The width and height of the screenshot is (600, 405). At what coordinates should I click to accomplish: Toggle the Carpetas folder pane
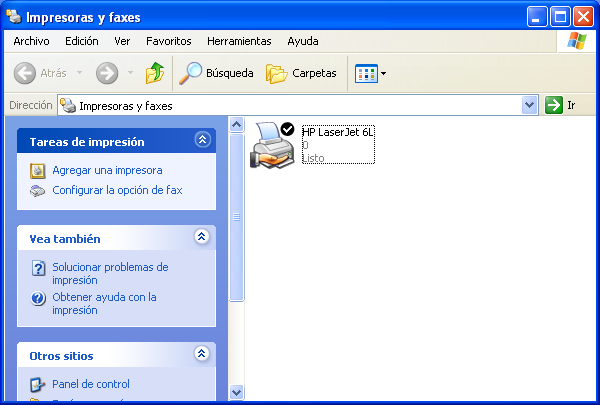tap(301, 73)
